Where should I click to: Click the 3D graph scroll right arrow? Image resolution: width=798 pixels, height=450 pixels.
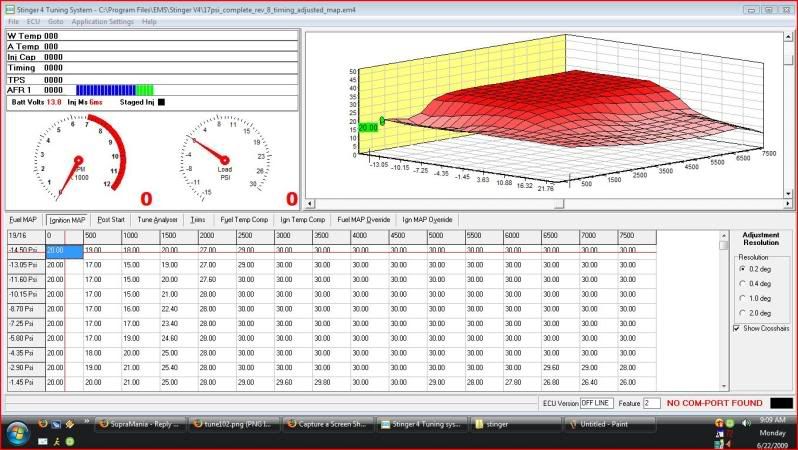[788, 204]
